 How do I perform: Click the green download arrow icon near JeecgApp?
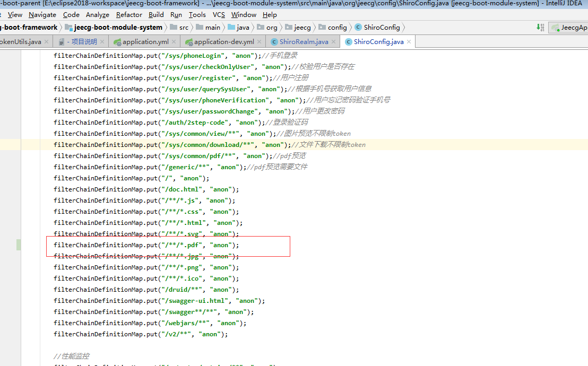pos(539,27)
